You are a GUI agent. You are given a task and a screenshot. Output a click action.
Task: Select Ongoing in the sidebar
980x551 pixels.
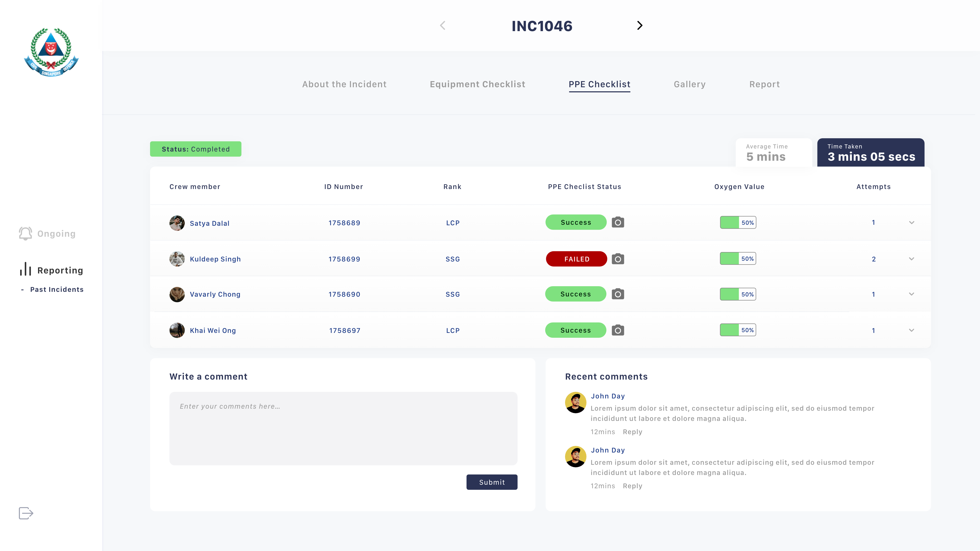[x=56, y=234]
